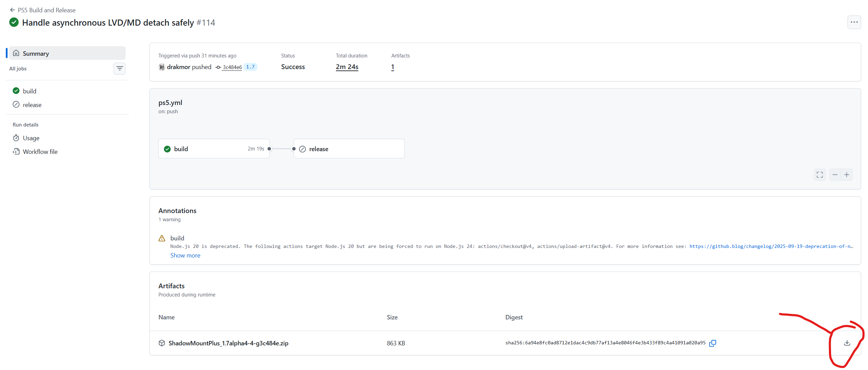This screenshot has height=370, width=868.
Task: Select the Summary sidebar item
Action: (67, 53)
